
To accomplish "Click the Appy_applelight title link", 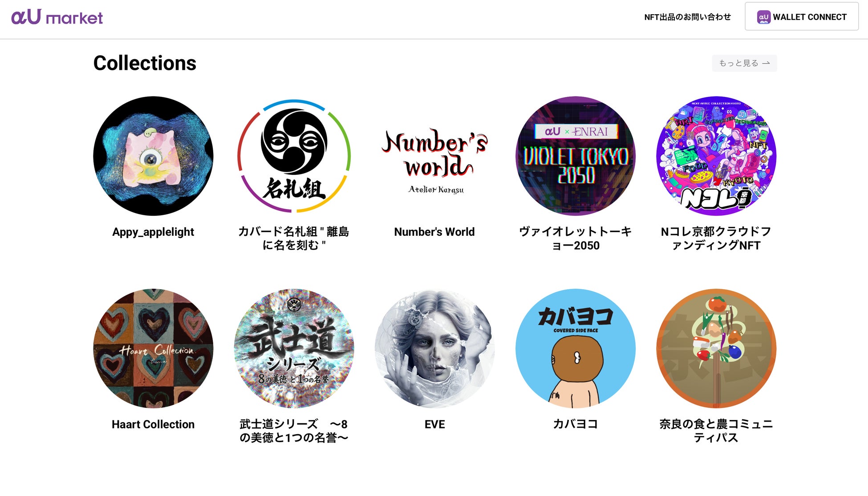I will pos(153,232).
